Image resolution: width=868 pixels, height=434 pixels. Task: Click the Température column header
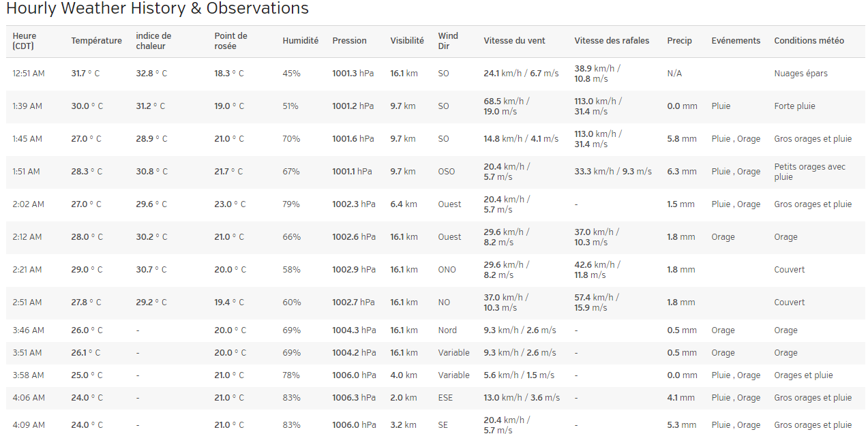(x=96, y=41)
